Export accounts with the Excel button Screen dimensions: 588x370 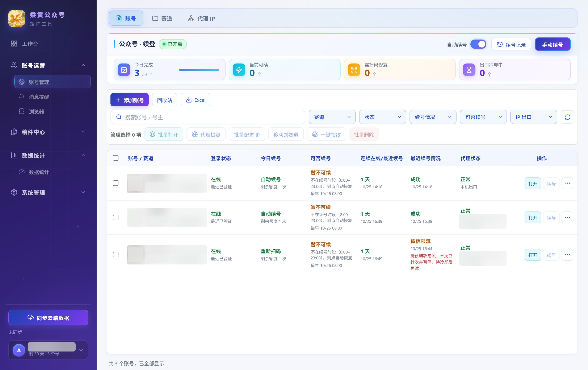click(196, 100)
